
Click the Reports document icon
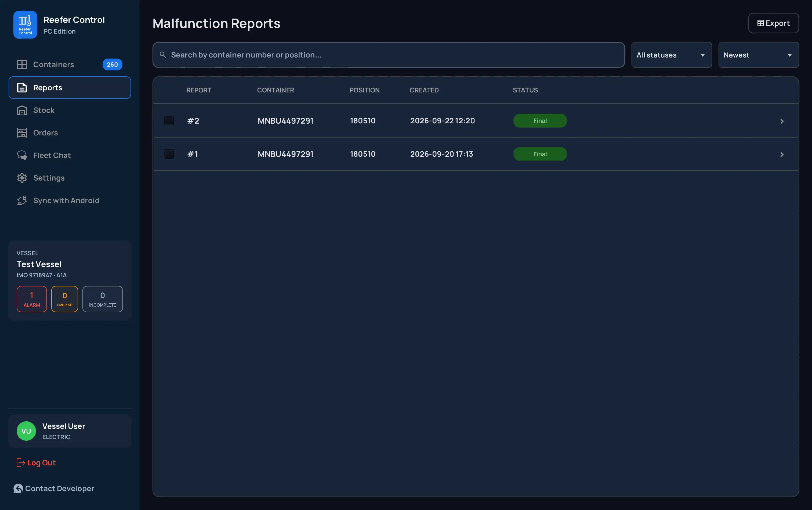pyautogui.click(x=22, y=88)
